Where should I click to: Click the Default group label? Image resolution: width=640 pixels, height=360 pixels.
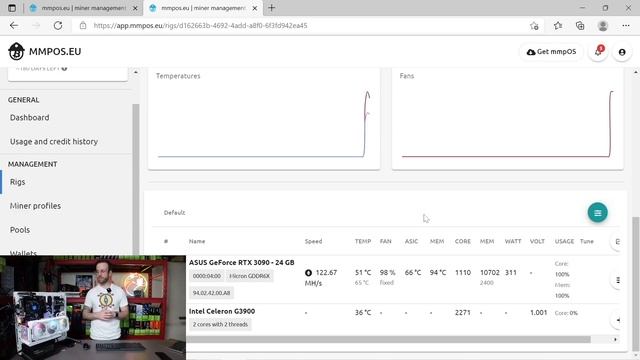pyautogui.click(x=175, y=213)
